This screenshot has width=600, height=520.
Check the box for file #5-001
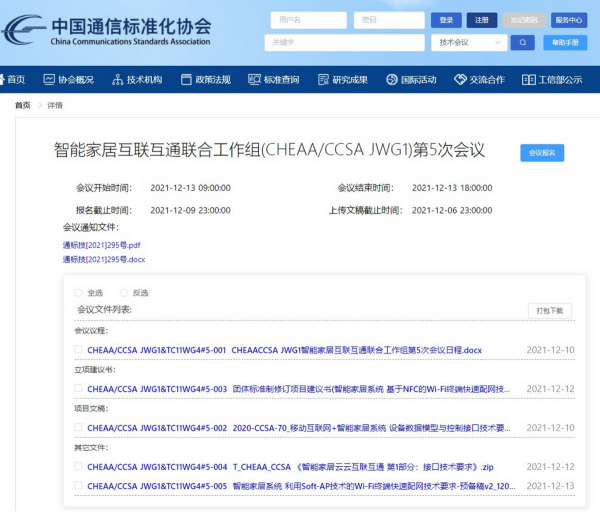(x=78, y=349)
